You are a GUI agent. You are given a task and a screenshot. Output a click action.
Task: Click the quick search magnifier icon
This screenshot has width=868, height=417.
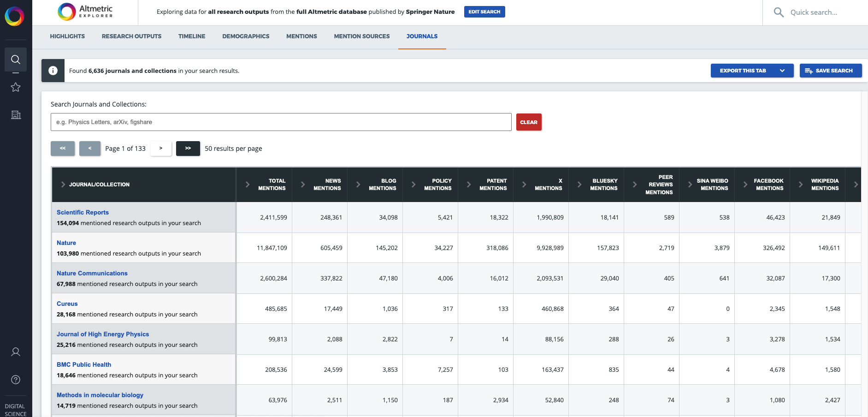pos(778,12)
